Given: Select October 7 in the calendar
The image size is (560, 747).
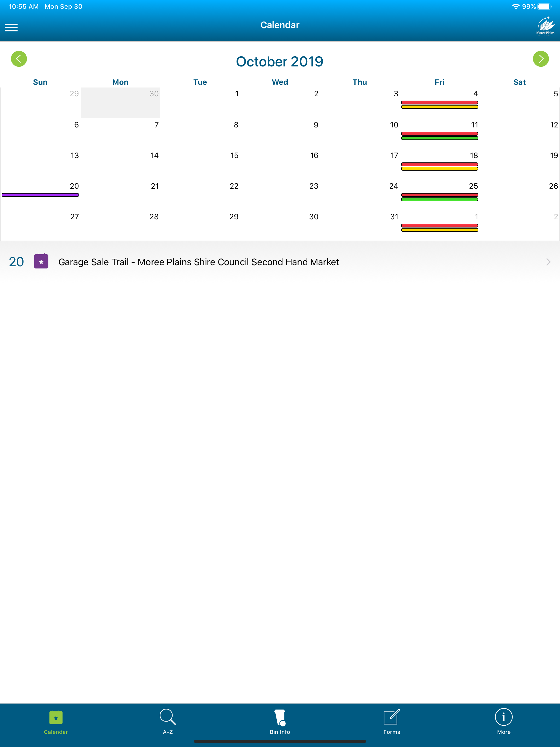Looking at the screenshot, I should click(x=120, y=134).
